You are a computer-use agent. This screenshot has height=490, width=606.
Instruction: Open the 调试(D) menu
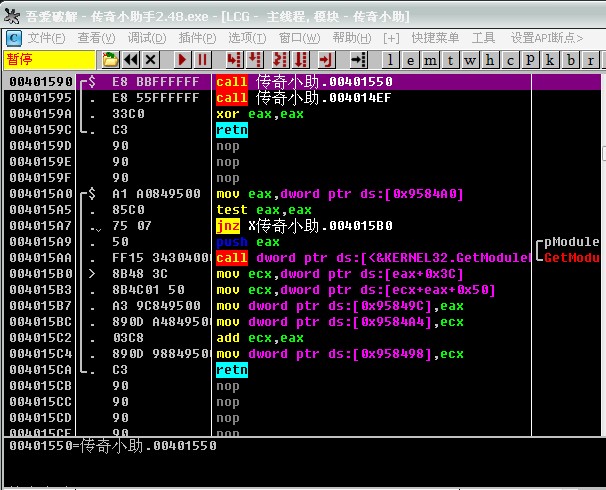tap(147, 38)
